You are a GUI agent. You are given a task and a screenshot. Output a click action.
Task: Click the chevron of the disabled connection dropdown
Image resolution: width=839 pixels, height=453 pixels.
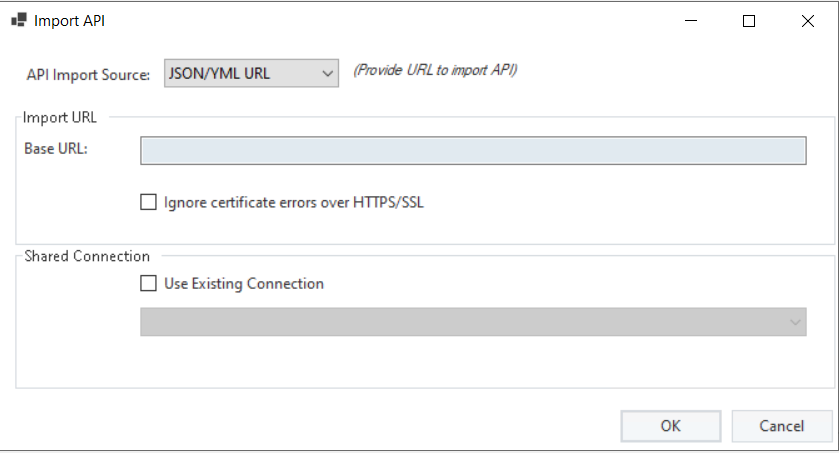point(795,322)
